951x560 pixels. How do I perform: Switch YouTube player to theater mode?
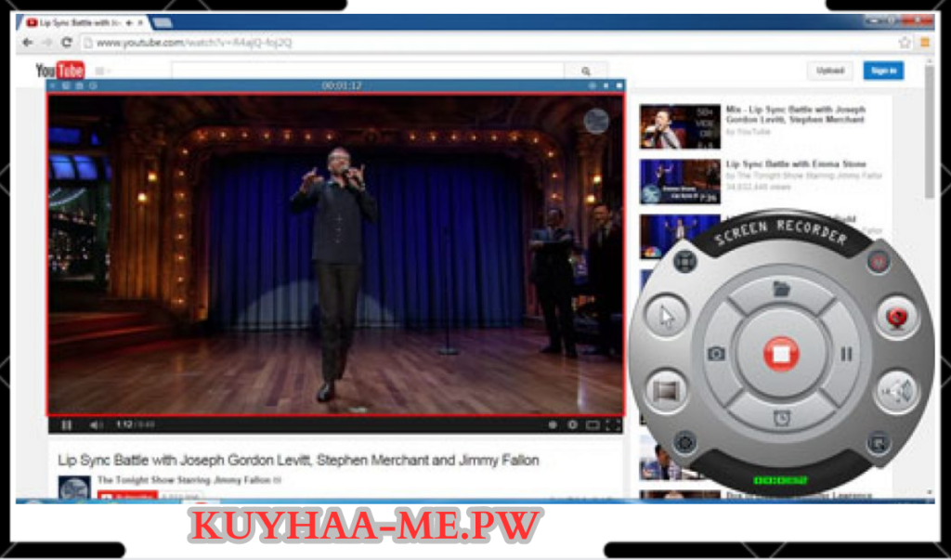pyautogui.click(x=593, y=425)
